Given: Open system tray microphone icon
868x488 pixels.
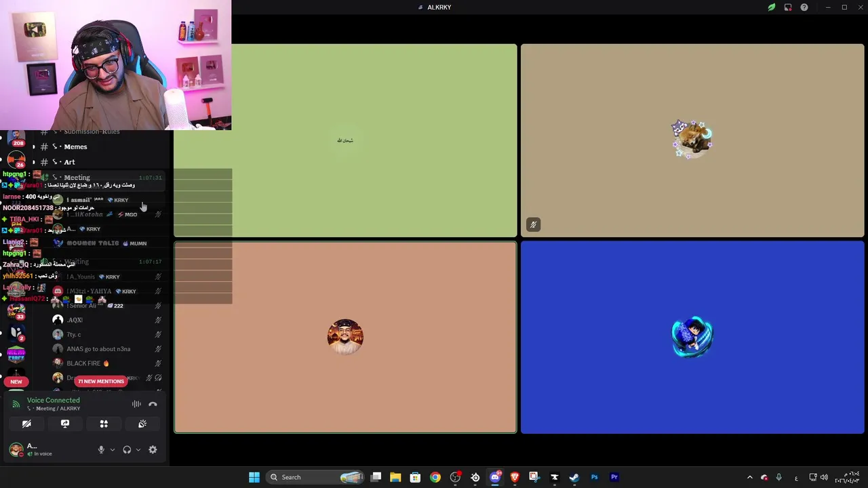Looking at the screenshot, I should pyautogui.click(x=778, y=477).
